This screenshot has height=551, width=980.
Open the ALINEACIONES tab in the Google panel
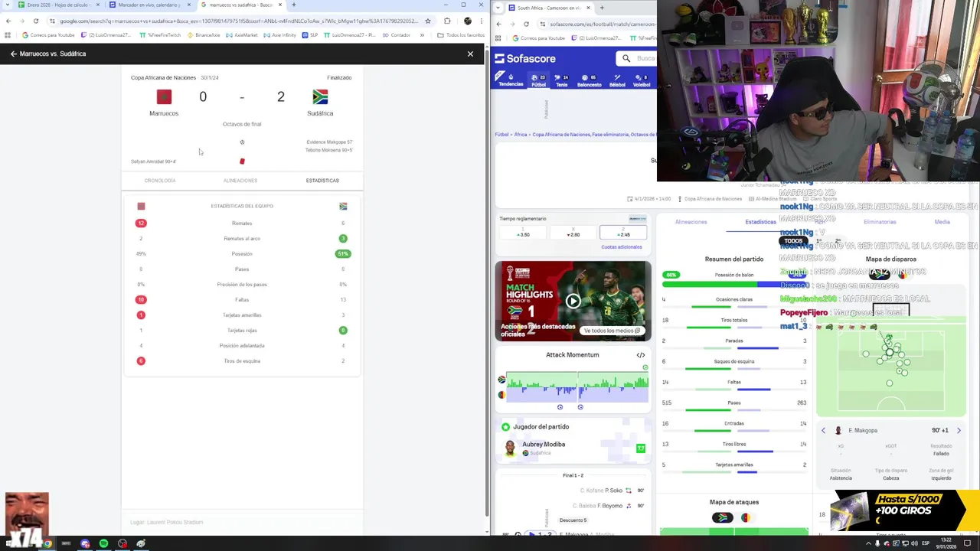point(240,181)
